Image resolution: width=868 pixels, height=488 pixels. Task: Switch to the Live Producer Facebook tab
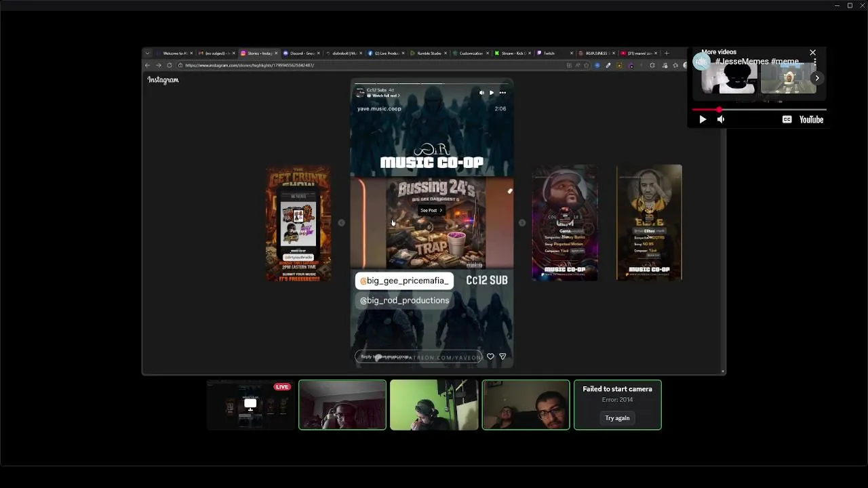[x=385, y=53]
